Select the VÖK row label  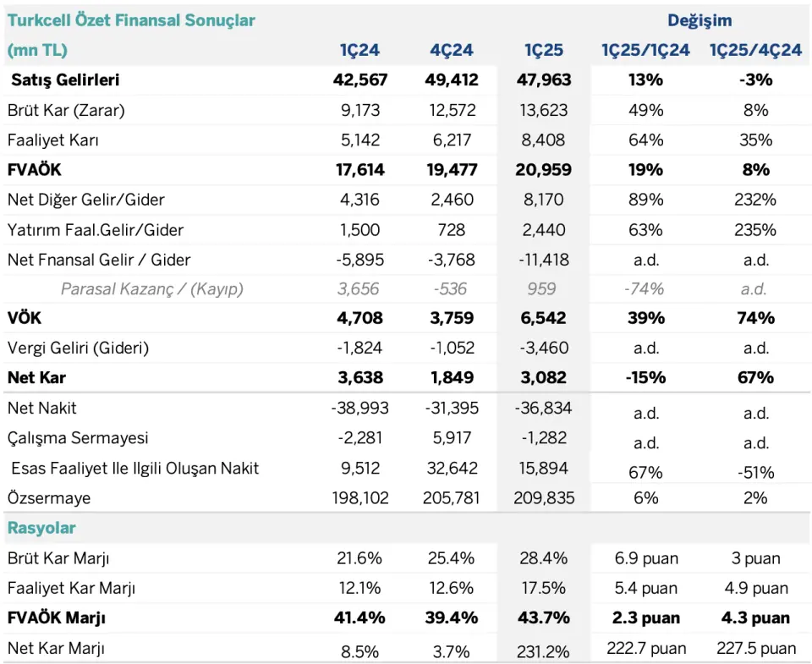(25, 318)
